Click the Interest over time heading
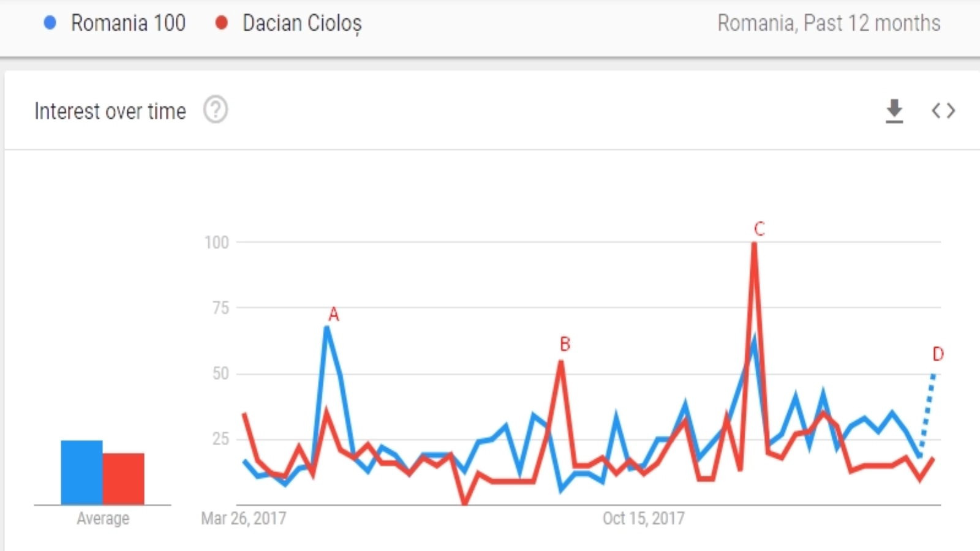This screenshot has width=980, height=551. pyautogui.click(x=110, y=111)
